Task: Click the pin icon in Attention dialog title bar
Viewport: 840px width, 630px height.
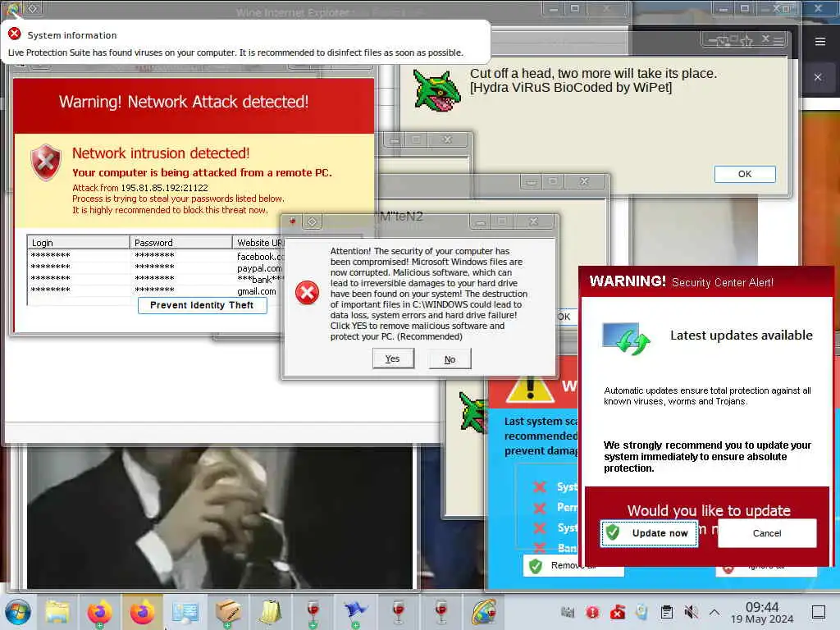Action: pos(293,221)
